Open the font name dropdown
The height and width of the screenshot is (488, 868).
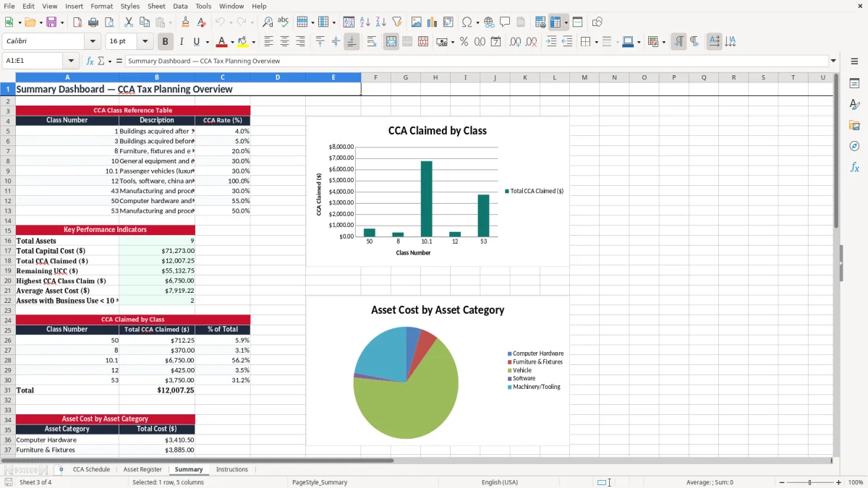[x=92, y=42]
